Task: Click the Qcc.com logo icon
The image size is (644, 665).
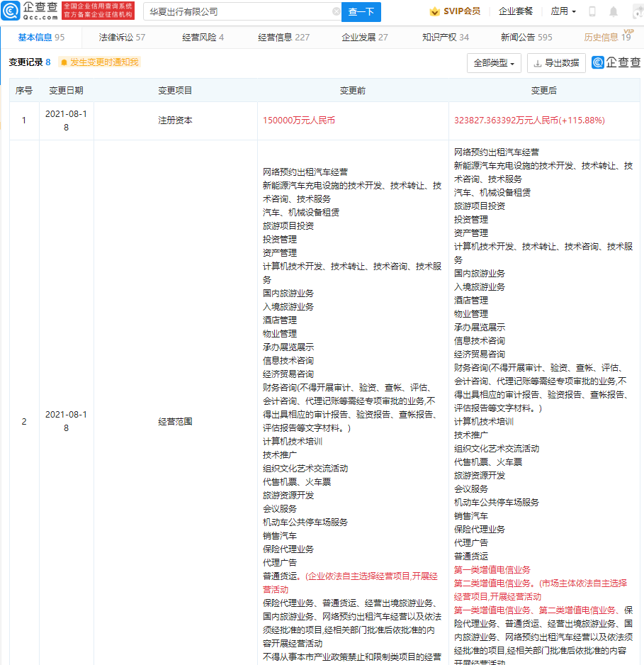Action: tap(11, 11)
